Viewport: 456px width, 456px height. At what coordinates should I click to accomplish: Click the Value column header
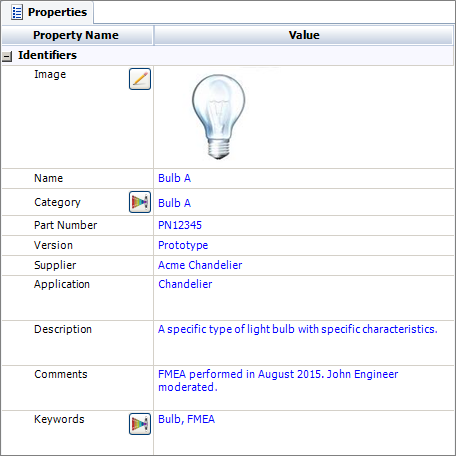pos(304,35)
